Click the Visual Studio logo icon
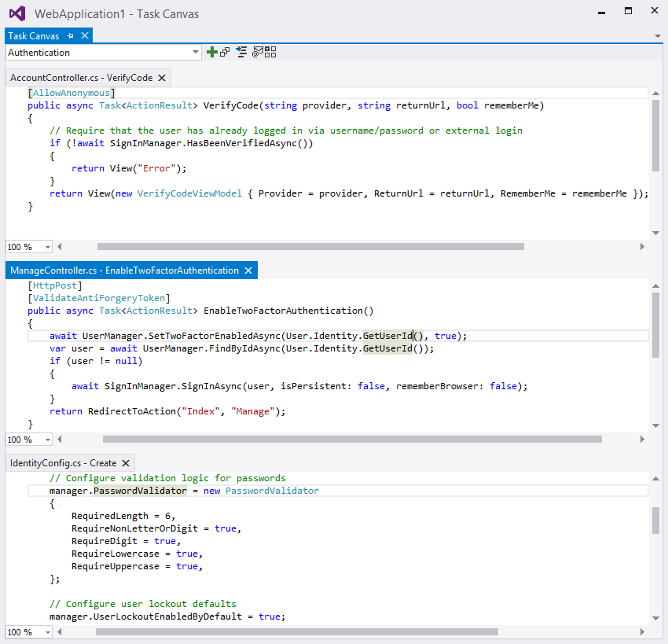Image resolution: width=668 pixels, height=644 pixels. (x=17, y=13)
